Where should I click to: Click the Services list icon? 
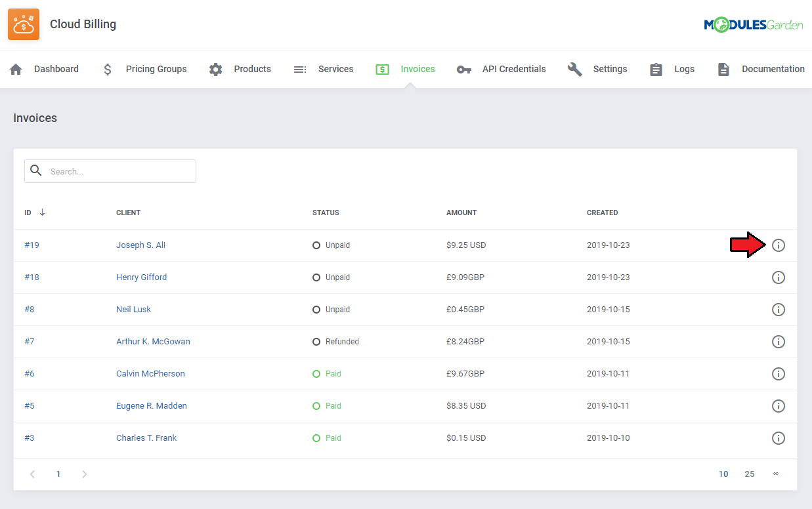[x=300, y=69]
